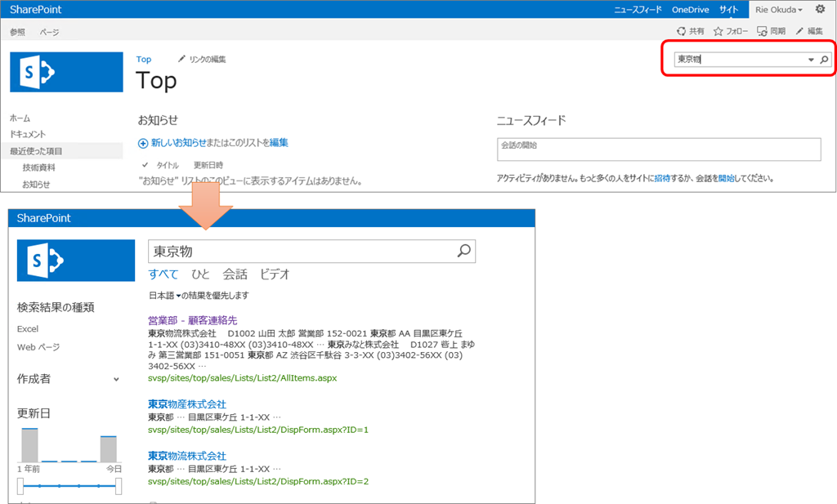This screenshot has width=837, height=504.
Task: Click the 今日 bar in date histogram
Action: click(109, 449)
